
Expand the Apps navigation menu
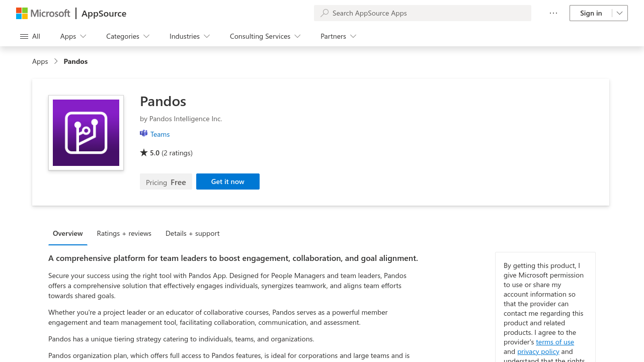(73, 36)
